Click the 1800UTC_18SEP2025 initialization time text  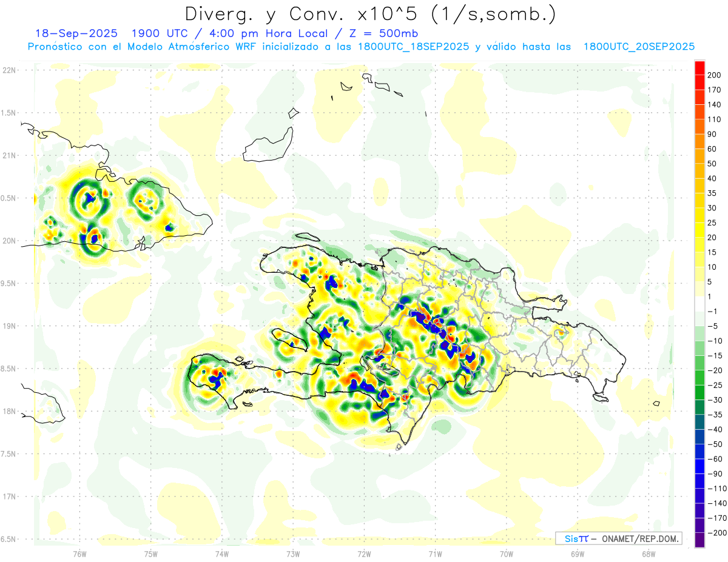[x=413, y=47]
